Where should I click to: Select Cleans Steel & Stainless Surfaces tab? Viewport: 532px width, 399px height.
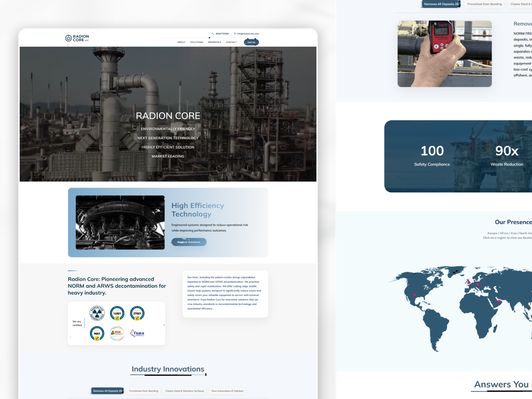click(185, 391)
